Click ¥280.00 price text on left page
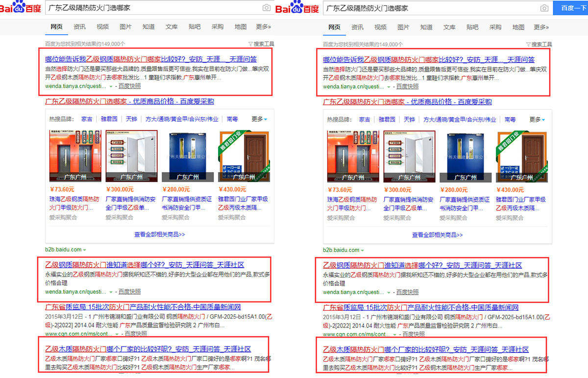The image size is (588, 378). (175, 189)
